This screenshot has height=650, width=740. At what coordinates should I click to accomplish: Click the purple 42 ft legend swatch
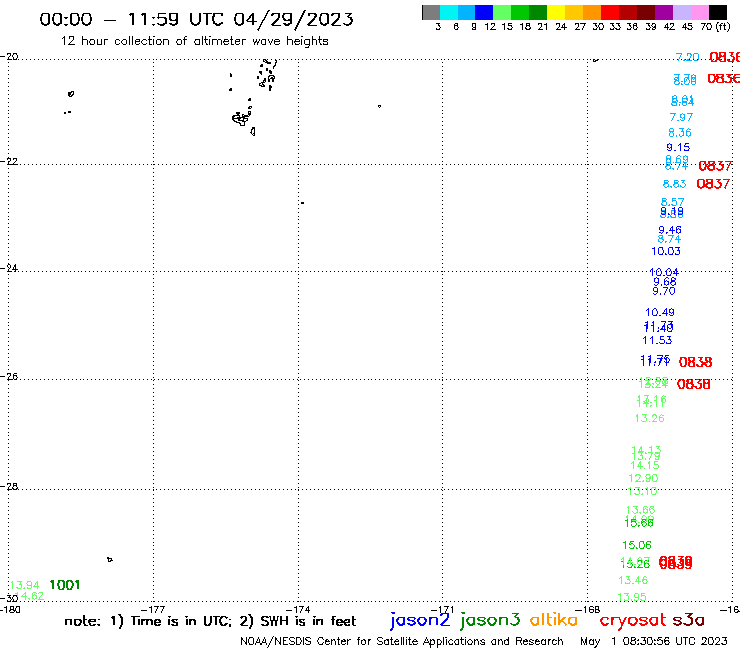point(664,12)
